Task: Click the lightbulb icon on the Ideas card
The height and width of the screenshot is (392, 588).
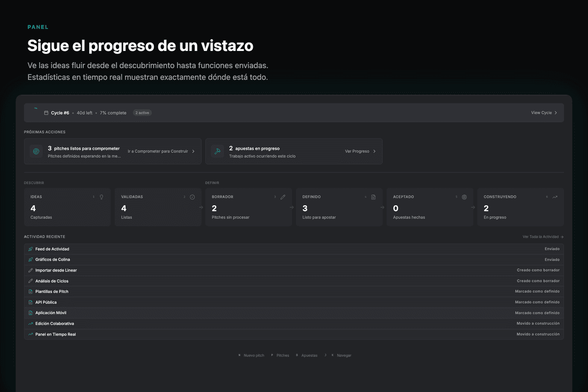Action: point(101,197)
